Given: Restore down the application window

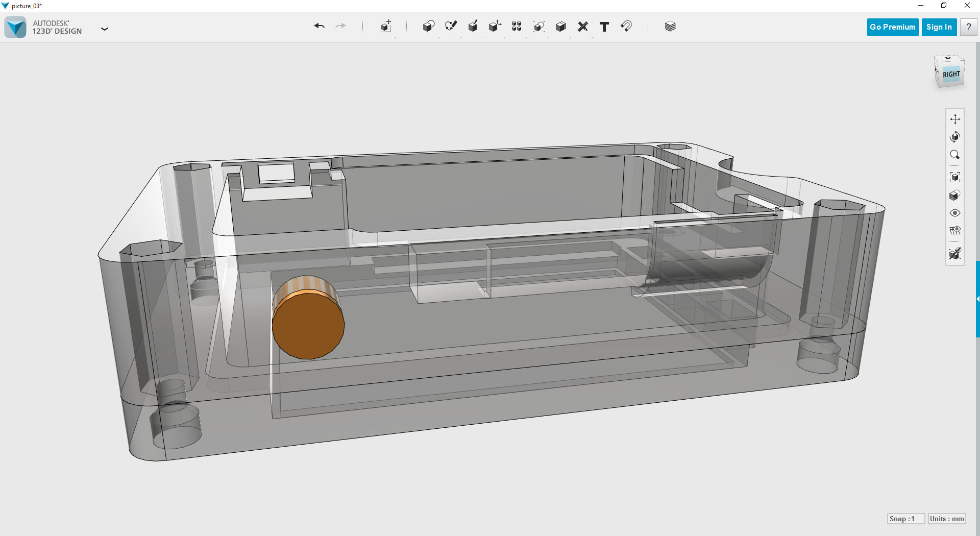Looking at the screenshot, I should coord(944,6).
